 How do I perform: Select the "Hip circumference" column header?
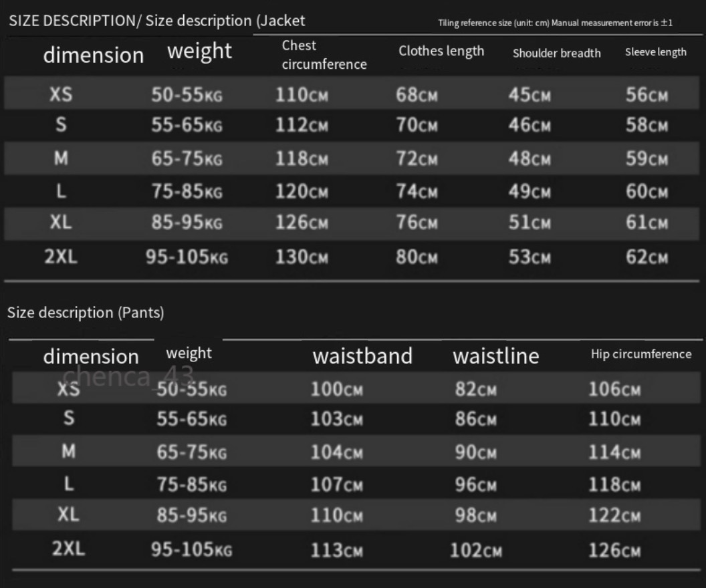pyautogui.click(x=640, y=354)
